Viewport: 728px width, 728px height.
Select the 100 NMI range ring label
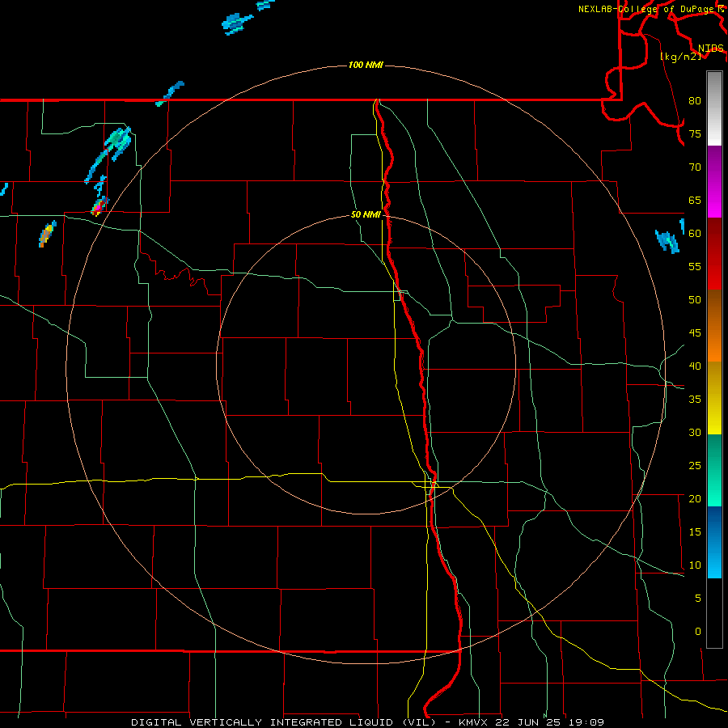point(366,65)
